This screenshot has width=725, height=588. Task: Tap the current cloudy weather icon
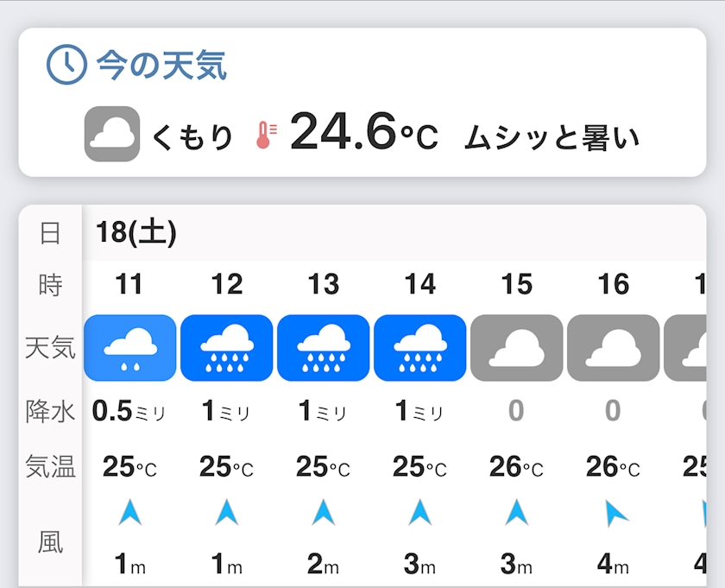[112, 134]
